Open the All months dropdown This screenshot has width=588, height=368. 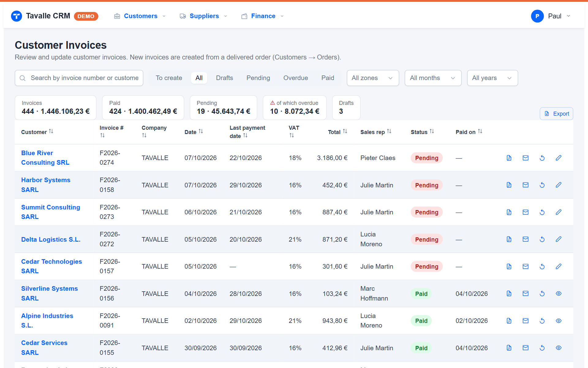[433, 78]
